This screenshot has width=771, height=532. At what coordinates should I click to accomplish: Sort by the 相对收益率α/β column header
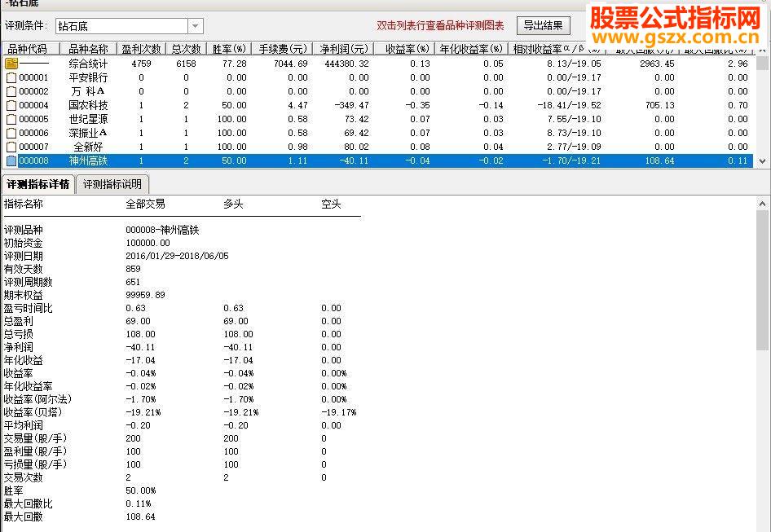coord(557,49)
